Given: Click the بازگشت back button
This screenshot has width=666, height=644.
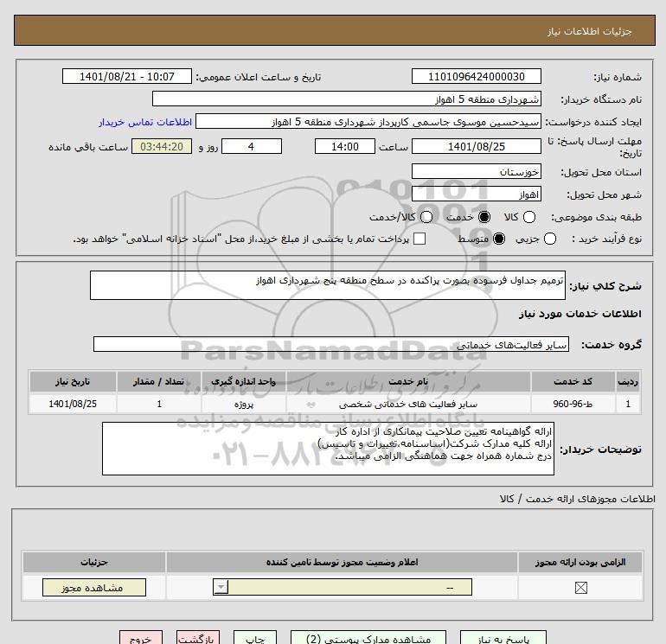Looking at the screenshot, I should click(198, 638).
